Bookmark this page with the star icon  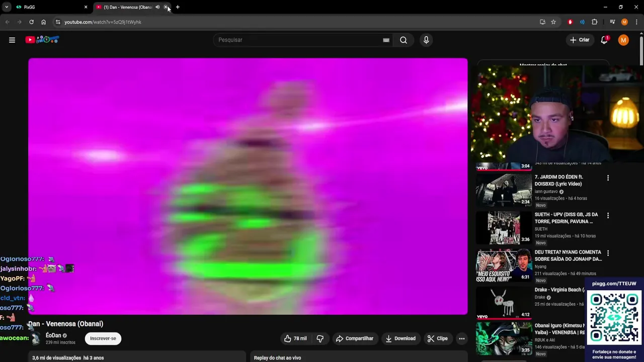click(x=553, y=22)
